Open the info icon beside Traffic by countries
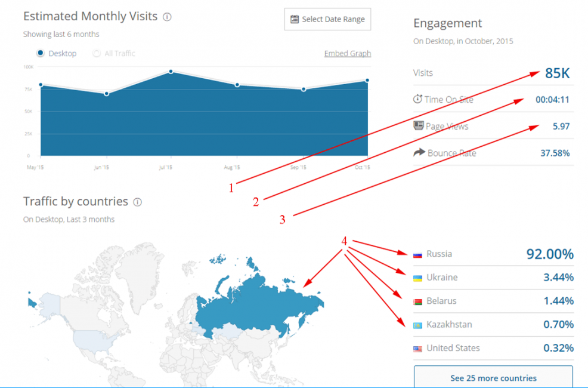Viewport: 588px width, 388px height. tap(138, 202)
